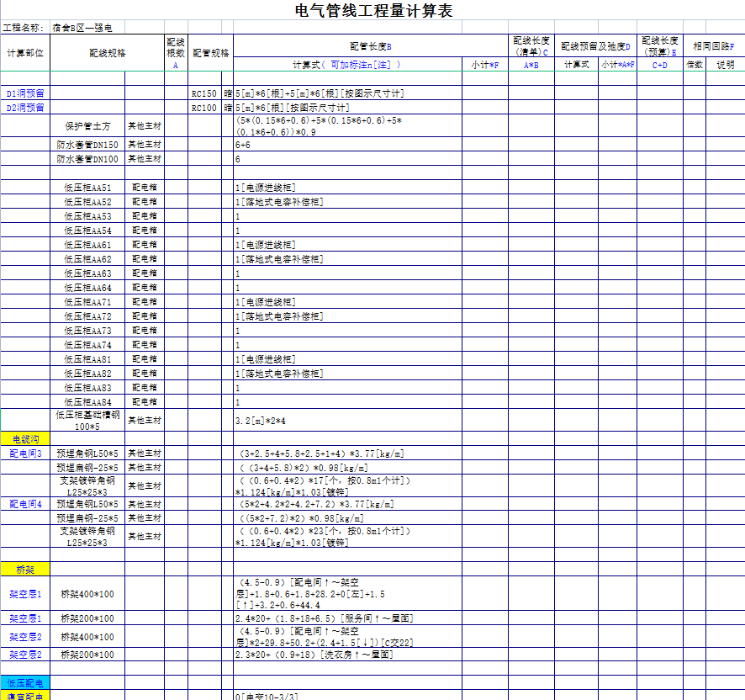Select the 低压柜AA84 cell
The height and width of the screenshot is (700, 745).
(87, 402)
